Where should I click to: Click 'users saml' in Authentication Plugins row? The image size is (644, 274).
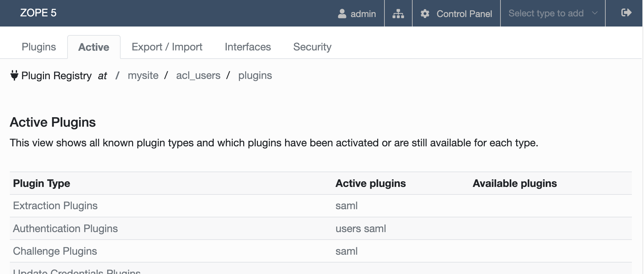point(361,228)
